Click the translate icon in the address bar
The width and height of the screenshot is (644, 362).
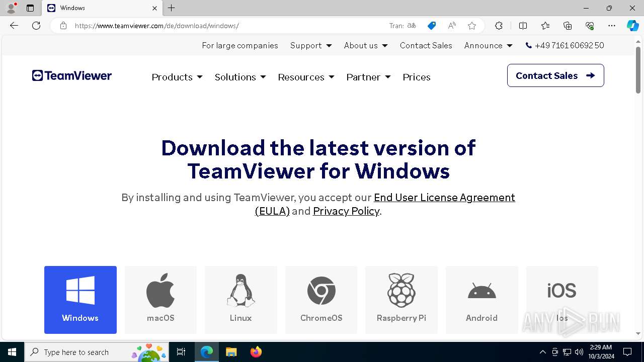[x=412, y=26]
